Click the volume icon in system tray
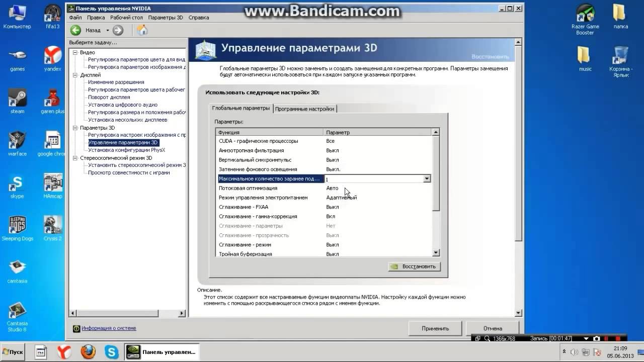The width and height of the screenshot is (644, 362). pos(574,352)
